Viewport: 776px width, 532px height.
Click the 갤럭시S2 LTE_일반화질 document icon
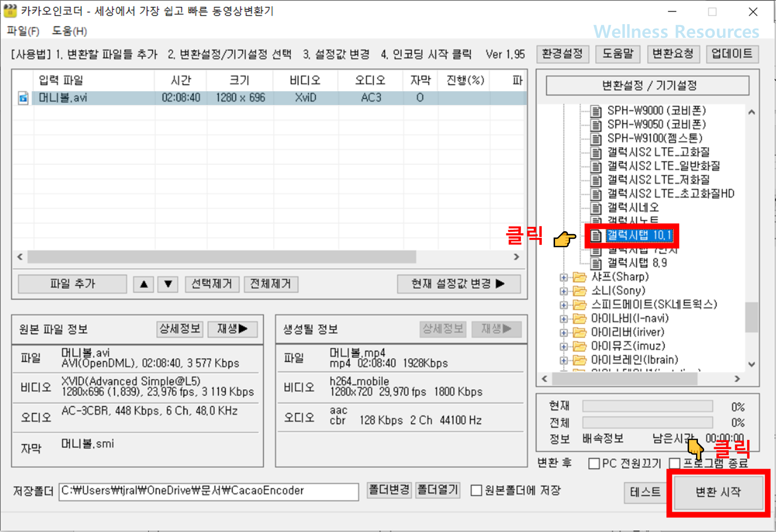[597, 166]
